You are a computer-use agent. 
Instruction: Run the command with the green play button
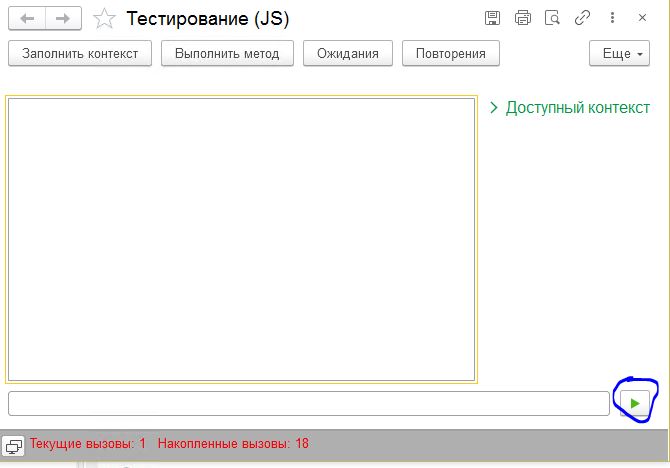click(635, 403)
